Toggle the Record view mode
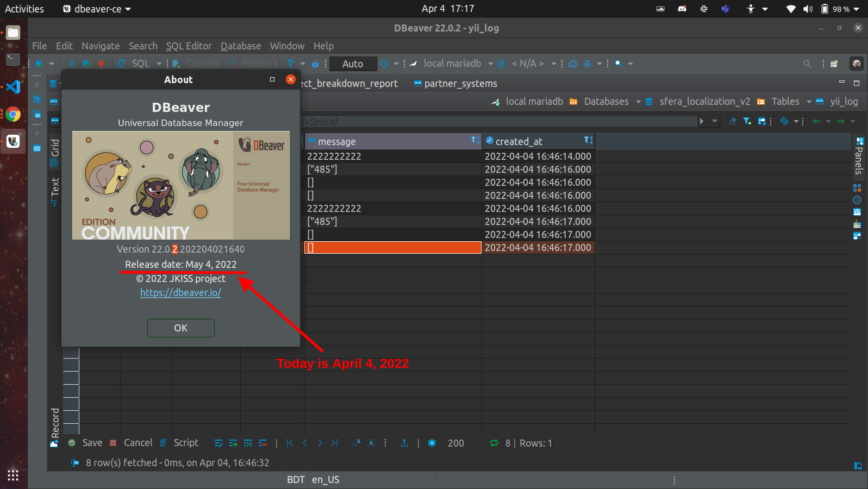Viewport: 868px width, 489px height. coord(54,428)
